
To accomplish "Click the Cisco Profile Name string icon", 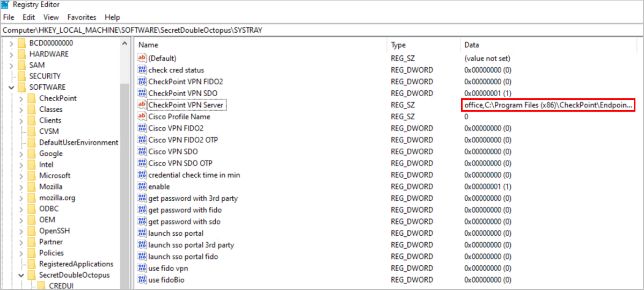I will pos(142,117).
